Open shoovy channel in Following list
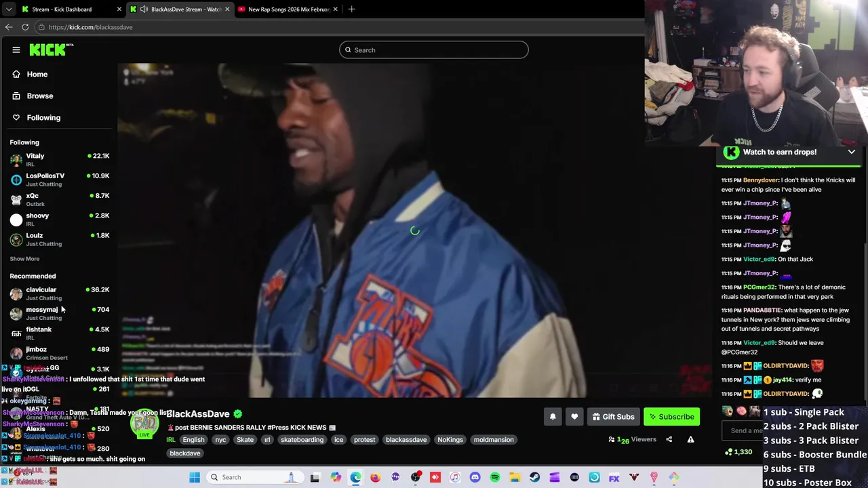 click(x=60, y=219)
